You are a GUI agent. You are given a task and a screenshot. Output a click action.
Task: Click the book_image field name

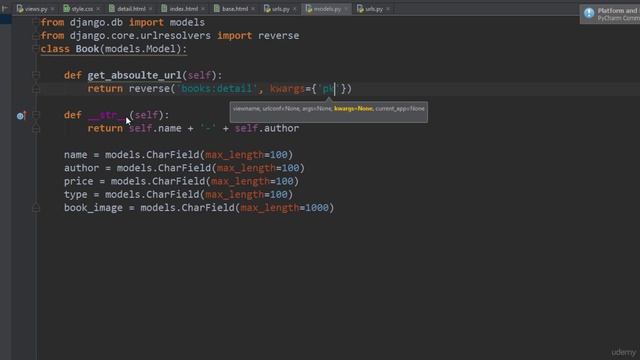93,208
